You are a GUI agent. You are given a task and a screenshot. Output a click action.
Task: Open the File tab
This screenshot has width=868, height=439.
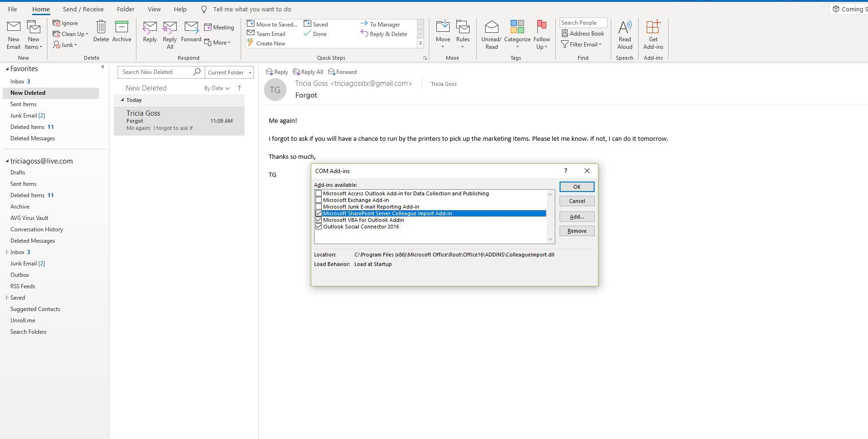(x=13, y=9)
